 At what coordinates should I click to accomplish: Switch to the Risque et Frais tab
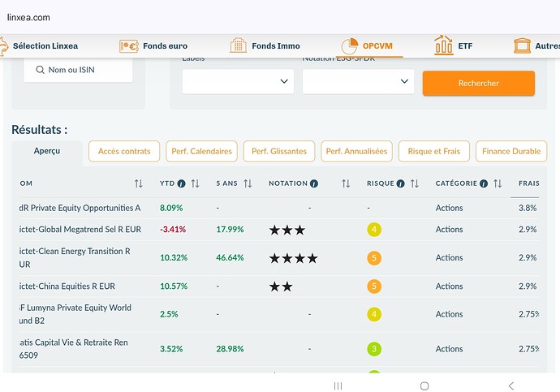(x=433, y=151)
